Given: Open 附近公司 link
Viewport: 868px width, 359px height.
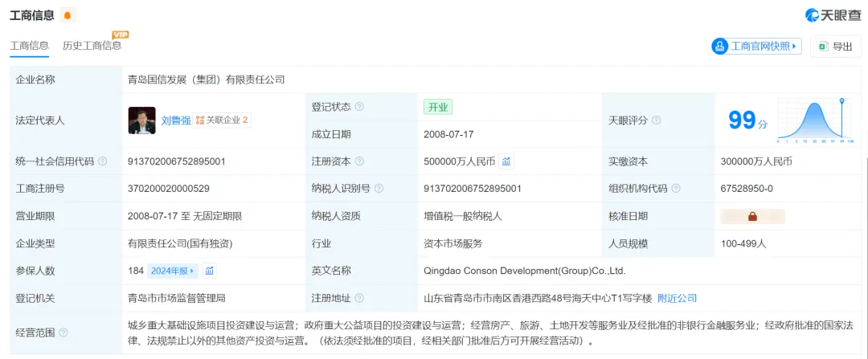Looking at the screenshot, I should tap(677, 298).
